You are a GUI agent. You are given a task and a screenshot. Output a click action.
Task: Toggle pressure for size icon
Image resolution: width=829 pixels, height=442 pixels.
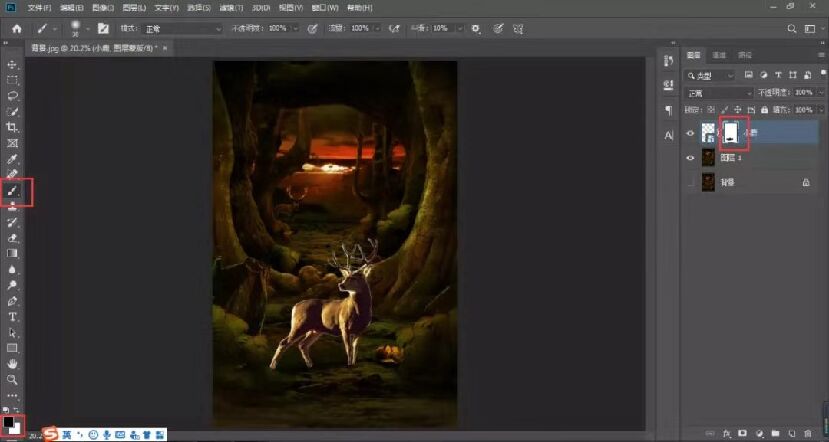pos(498,29)
